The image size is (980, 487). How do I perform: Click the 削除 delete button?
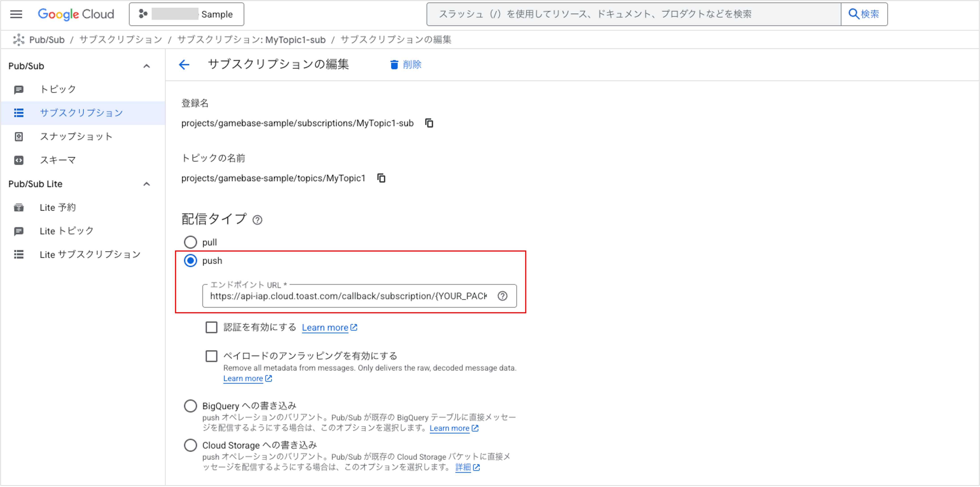pos(405,65)
